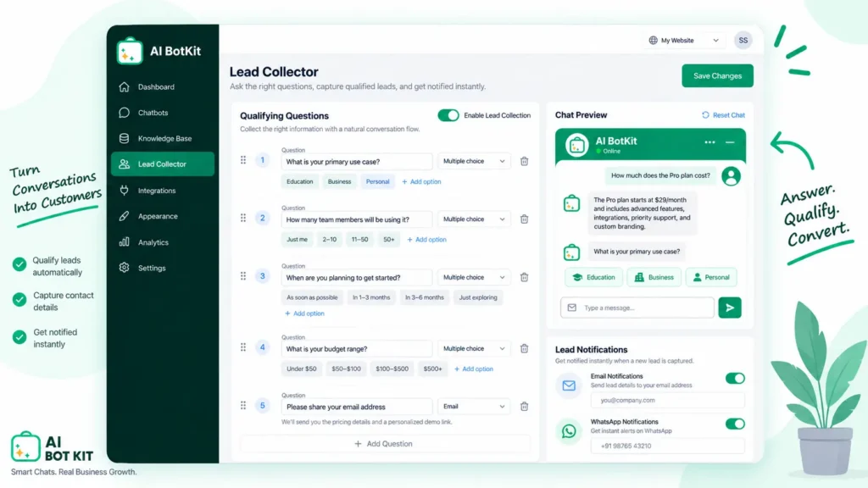Click the drag handle next to question 5
Viewport: 868px width, 488px height.
click(243, 406)
